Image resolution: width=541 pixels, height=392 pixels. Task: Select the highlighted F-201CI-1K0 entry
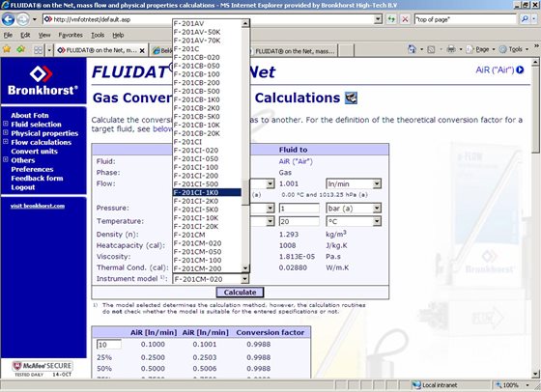[x=207, y=192]
